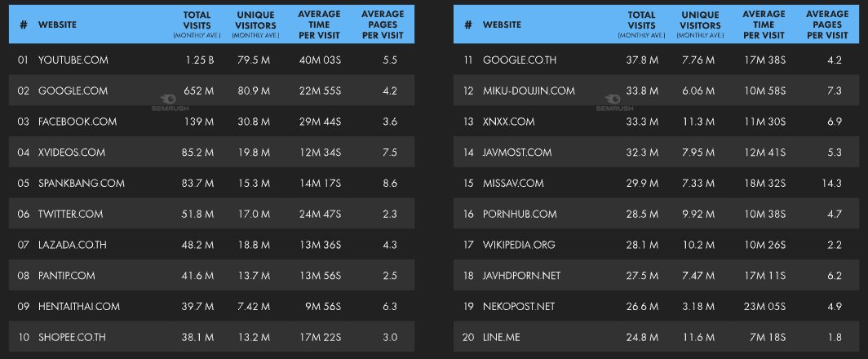This screenshot has height=359, width=868.
Task: Click Unique Visitors header in left table
Action: pyautogui.click(x=256, y=25)
